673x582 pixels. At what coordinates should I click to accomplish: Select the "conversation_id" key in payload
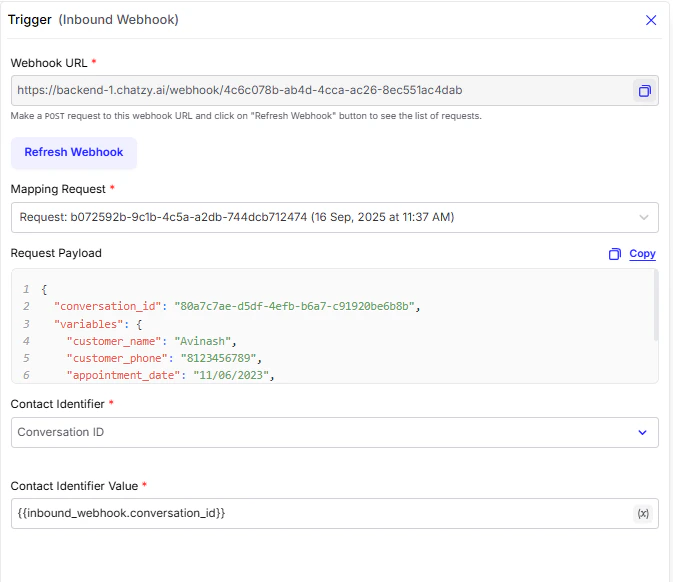pos(110,306)
